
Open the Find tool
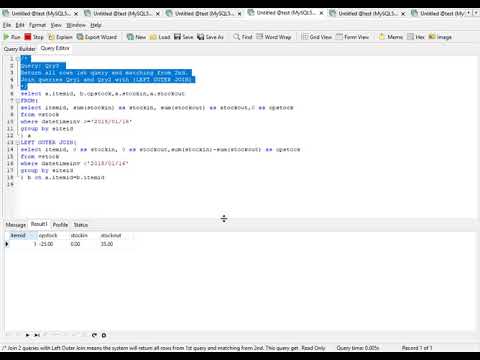click(x=243, y=37)
